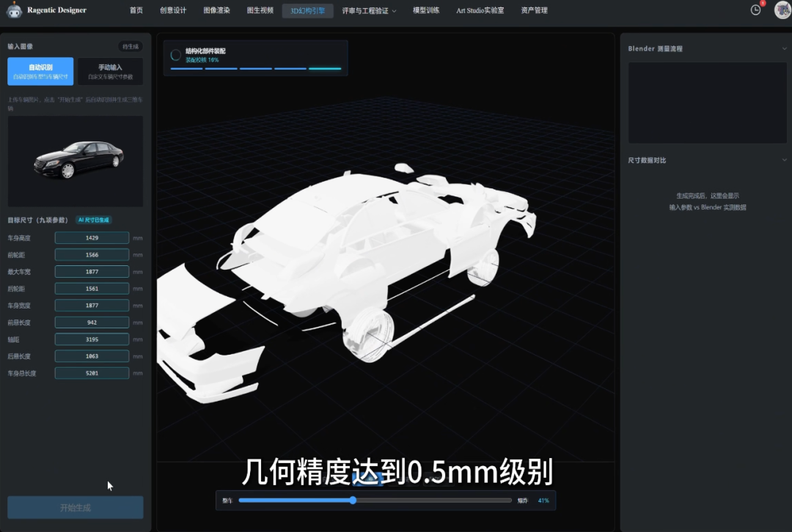Click the explode view slider handle
Viewport: 792px width, 532px height.
pyautogui.click(x=353, y=500)
